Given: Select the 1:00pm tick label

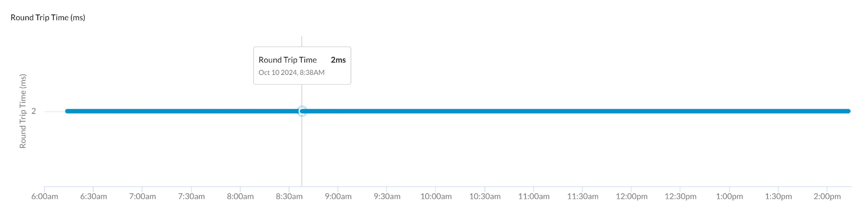Looking at the screenshot, I should (x=729, y=196).
